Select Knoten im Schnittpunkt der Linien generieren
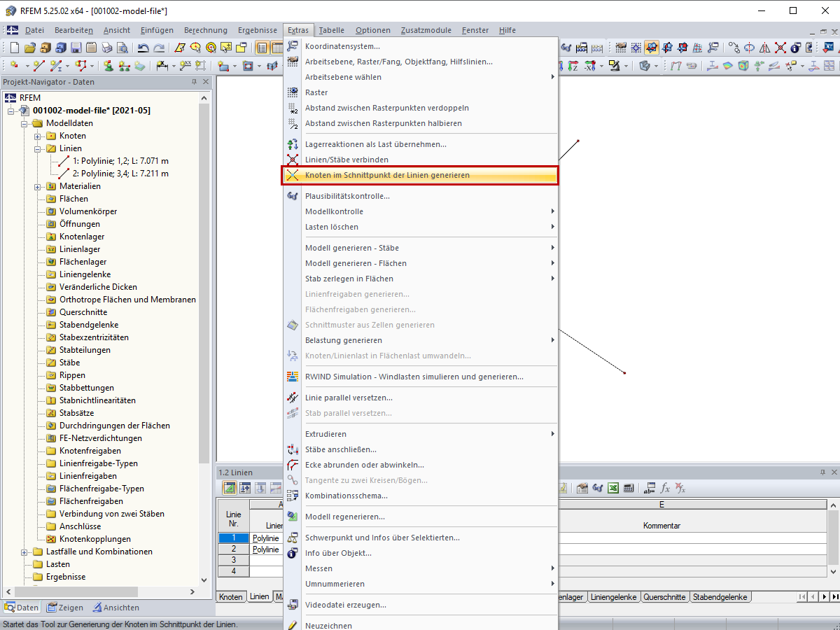 coord(421,175)
